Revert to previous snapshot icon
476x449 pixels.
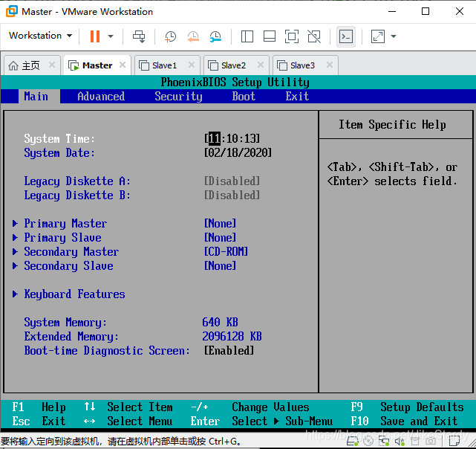(x=193, y=36)
